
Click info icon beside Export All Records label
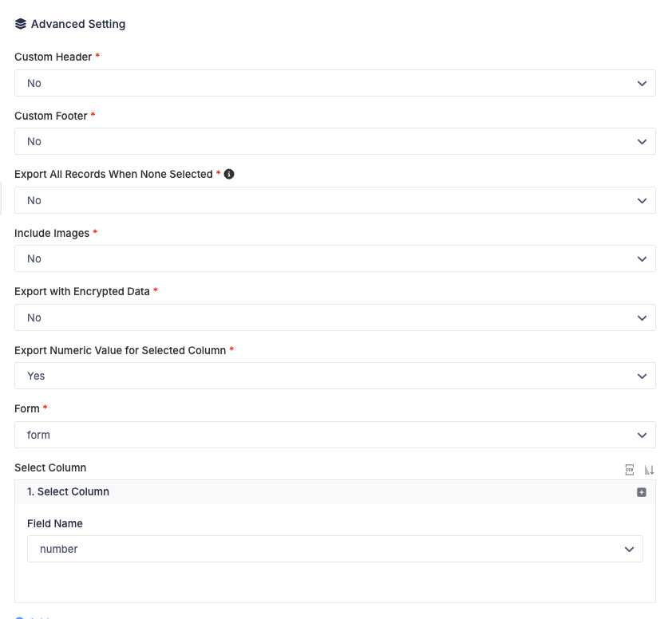coord(229,174)
